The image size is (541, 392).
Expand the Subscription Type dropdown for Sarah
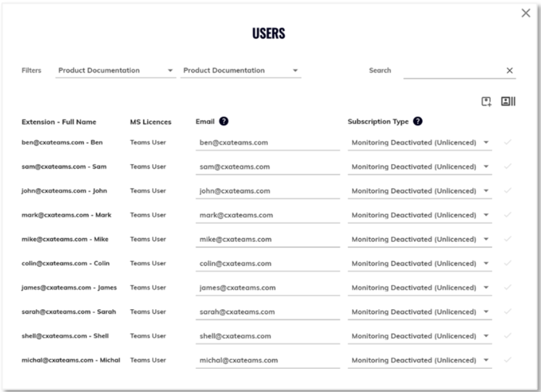point(419,312)
